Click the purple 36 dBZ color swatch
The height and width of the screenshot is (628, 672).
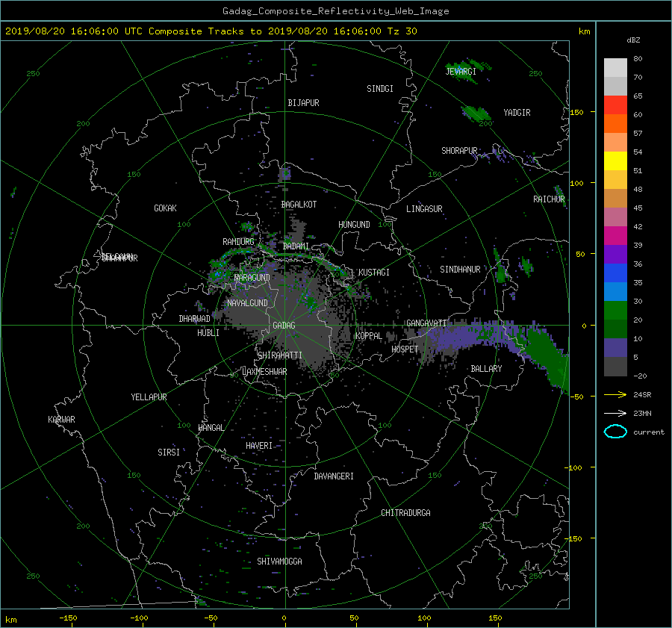tap(615, 255)
